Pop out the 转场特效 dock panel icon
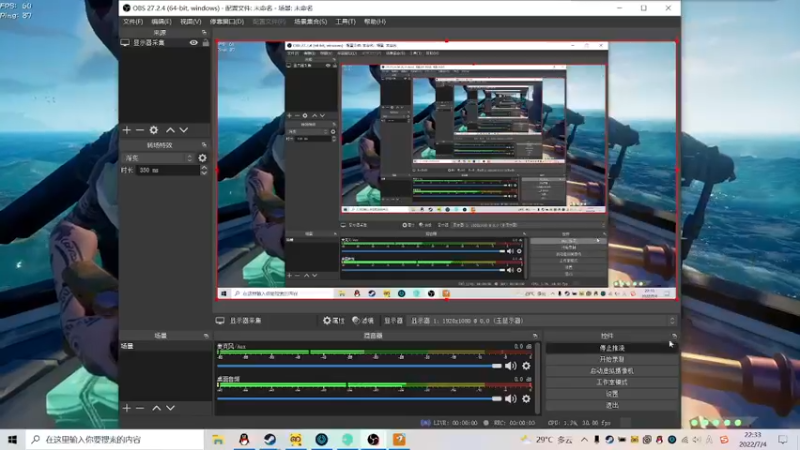This screenshot has width=800, height=450. [204, 145]
